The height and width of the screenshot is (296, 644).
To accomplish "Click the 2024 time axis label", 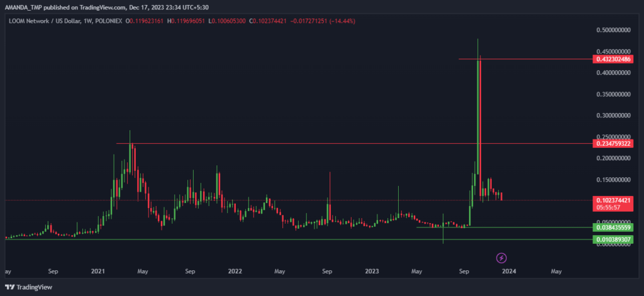I will point(509,271).
